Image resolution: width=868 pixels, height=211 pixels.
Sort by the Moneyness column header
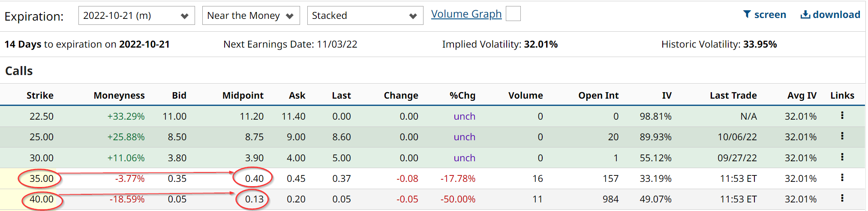point(119,95)
